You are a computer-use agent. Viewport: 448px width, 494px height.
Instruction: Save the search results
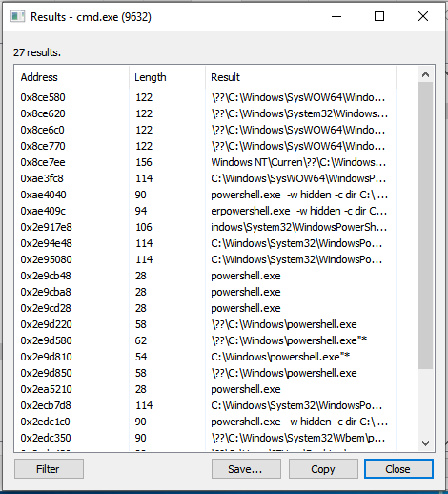246,469
